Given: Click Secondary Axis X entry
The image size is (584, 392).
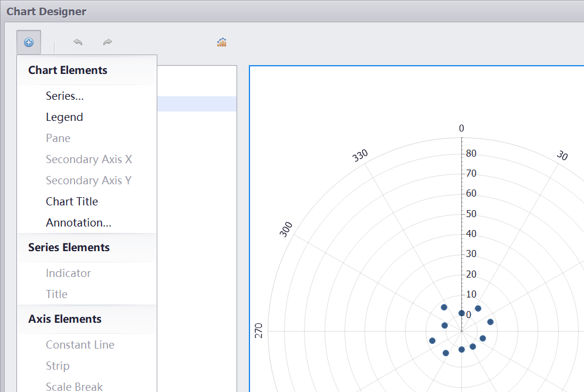Looking at the screenshot, I should [x=89, y=160].
